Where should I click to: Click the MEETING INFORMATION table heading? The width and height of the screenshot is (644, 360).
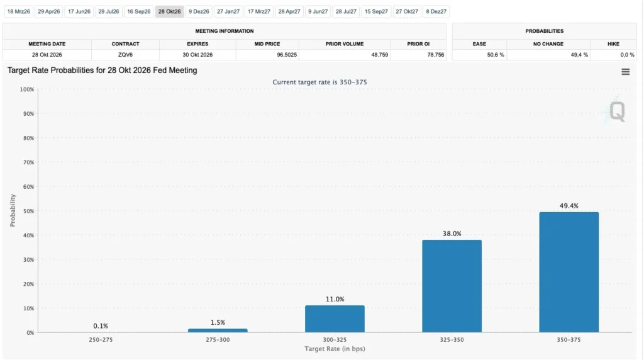(x=225, y=31)
